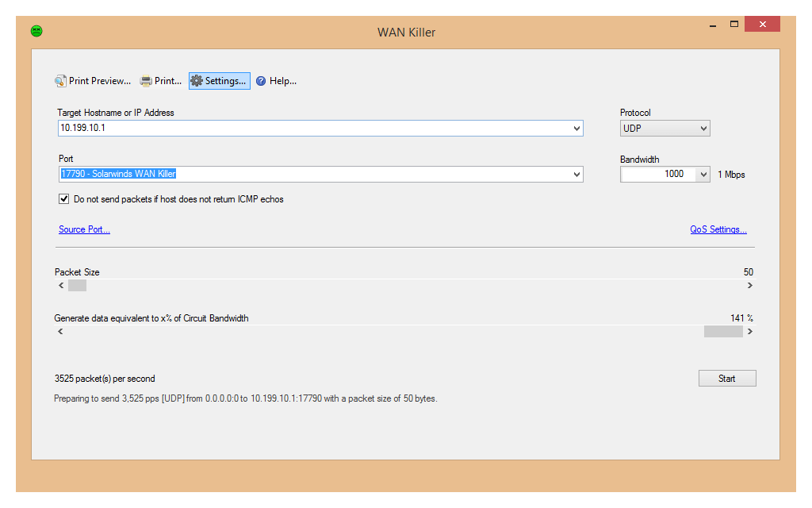Select the Print Preview toolbar item
812x508 pixels.
(93, 80)
